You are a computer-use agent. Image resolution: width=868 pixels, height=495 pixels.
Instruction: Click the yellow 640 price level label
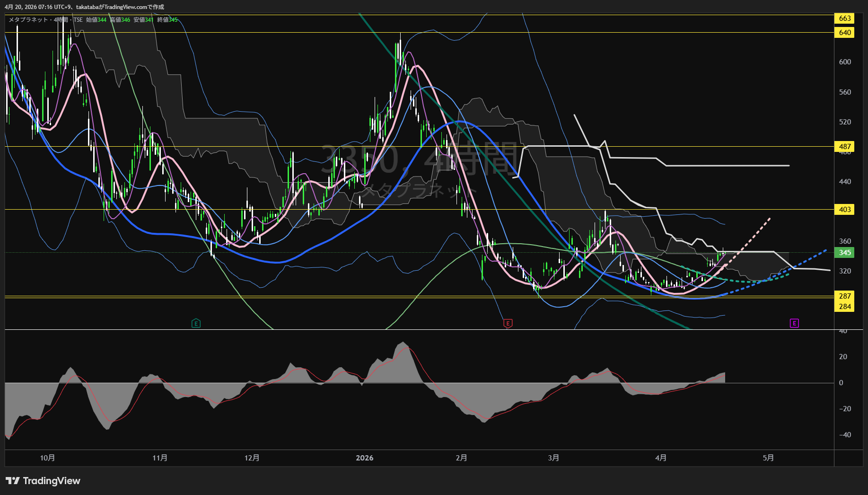coord(844,33)
